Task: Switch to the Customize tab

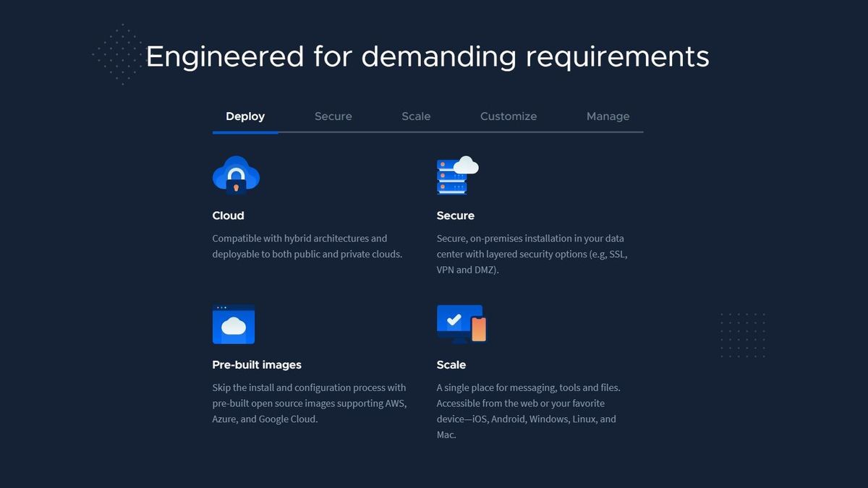Action: 509,116
